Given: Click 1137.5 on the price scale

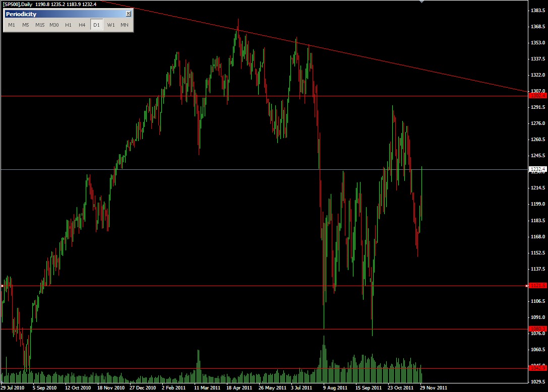Looking at the screenshot, I should [538, 269].
